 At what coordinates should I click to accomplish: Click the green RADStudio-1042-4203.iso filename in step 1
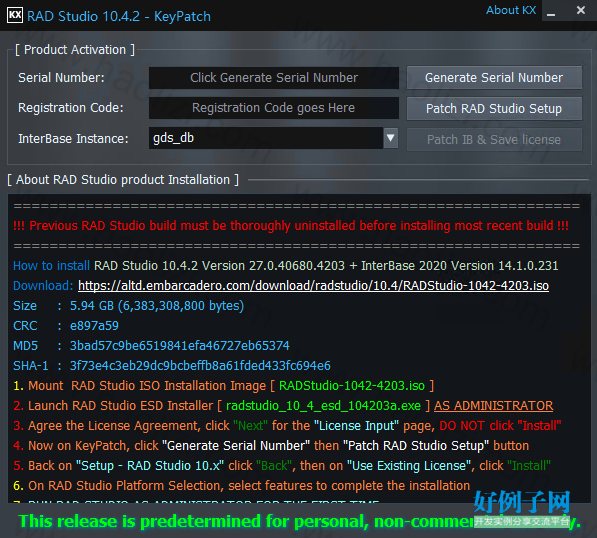(x=352, y=386)
